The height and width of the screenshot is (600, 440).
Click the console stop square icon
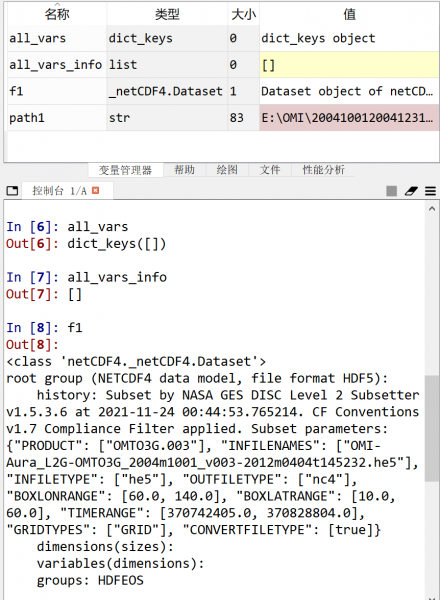[x=391, y=191]
